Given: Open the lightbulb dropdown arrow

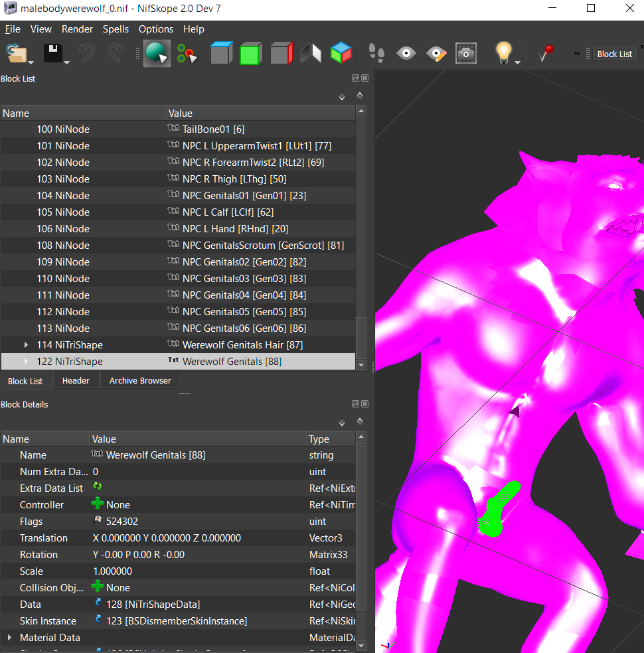Looking at the screenshot, I should [x=518, y=62].
